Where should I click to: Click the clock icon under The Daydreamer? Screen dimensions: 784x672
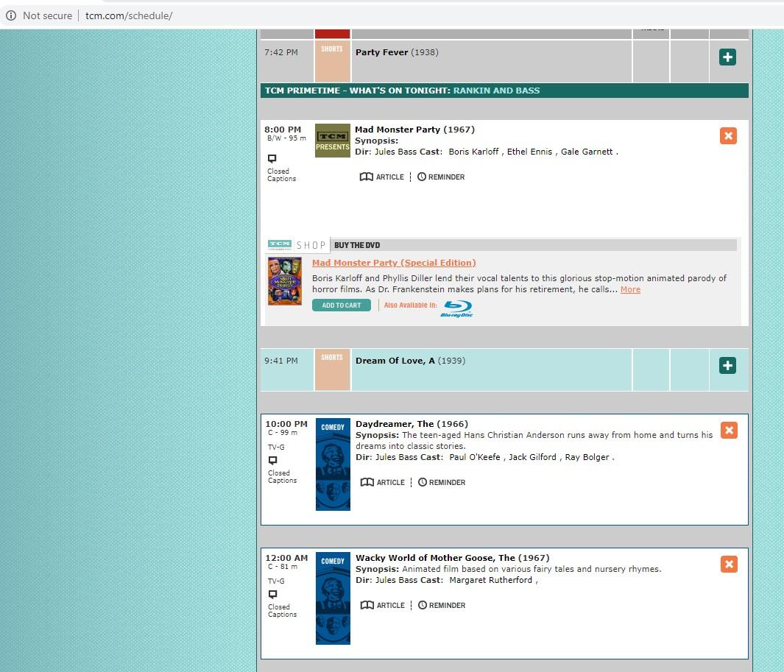tap(423, 483)
